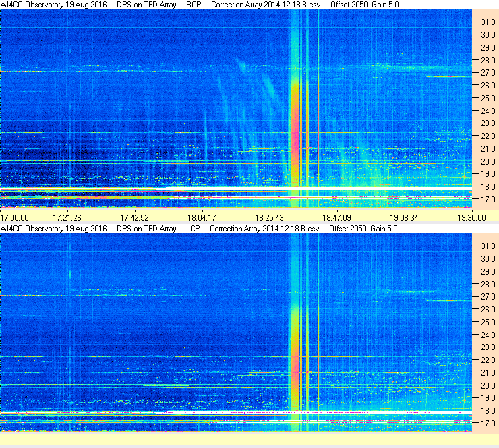
Task: Click the 23.0 frequency label in RCP plot
Action: (488, 123)
